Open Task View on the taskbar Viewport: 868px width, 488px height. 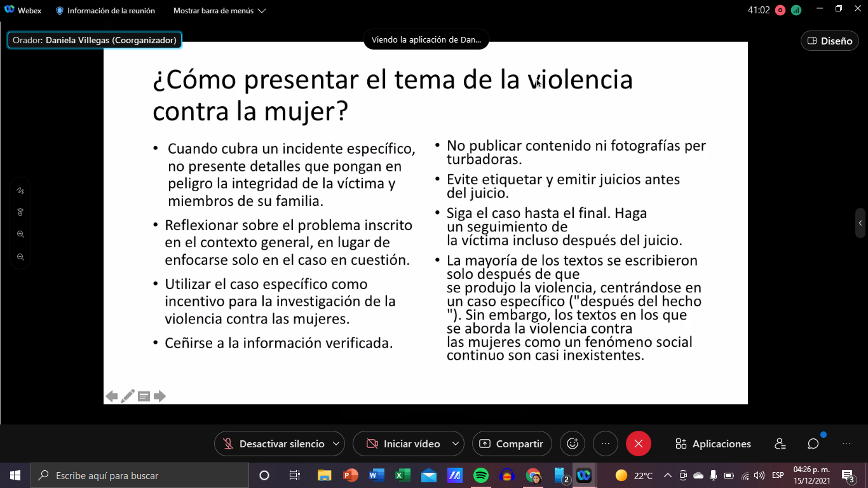(294, 475)
